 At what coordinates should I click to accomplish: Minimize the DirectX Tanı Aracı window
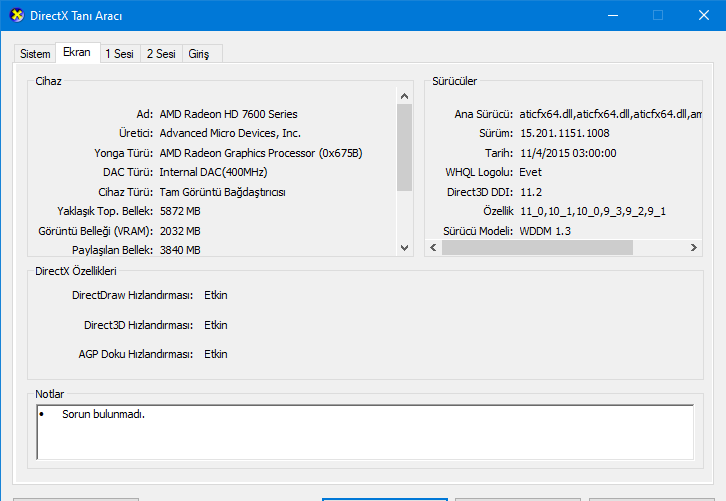pyautogui.click(x=611, y=15)
